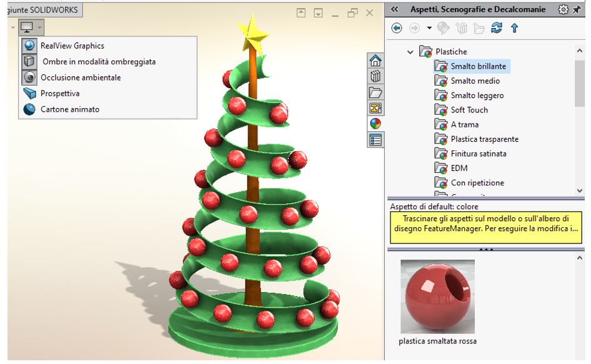Image resolution: width=591 pixels, height=364 pixels.
Task: Select the Plastiche folder
Action: (x=451, y=52)
